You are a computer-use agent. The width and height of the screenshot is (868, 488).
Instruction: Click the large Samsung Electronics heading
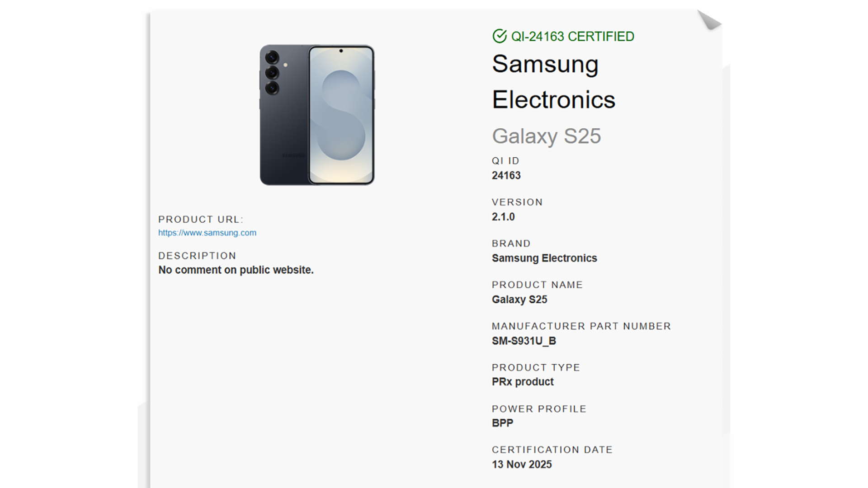(x=553, y=82)
